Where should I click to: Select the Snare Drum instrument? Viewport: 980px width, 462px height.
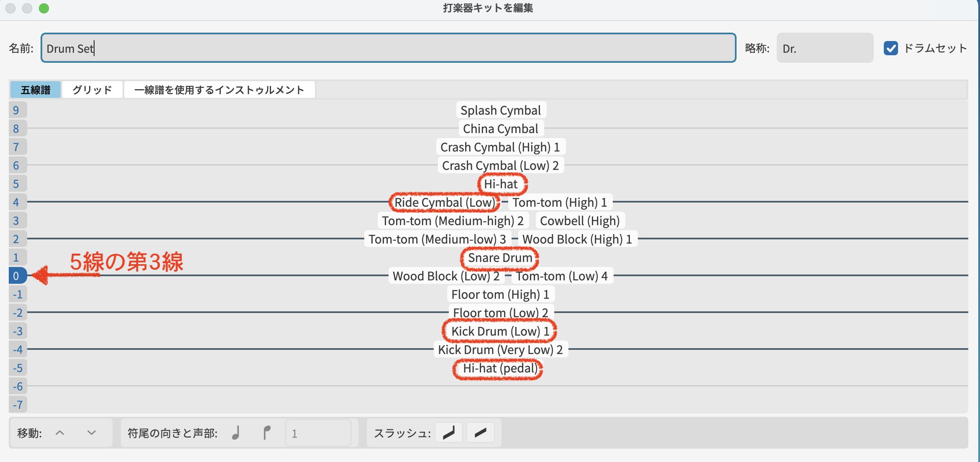[500, 258]
